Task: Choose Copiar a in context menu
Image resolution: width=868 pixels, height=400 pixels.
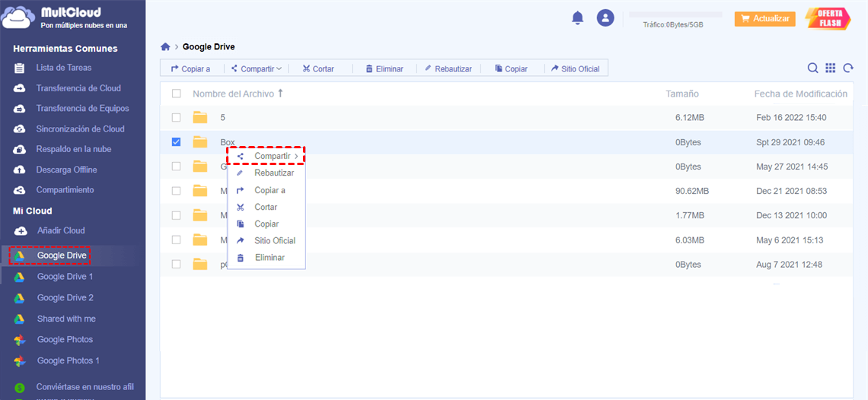Action: (266, 190)
